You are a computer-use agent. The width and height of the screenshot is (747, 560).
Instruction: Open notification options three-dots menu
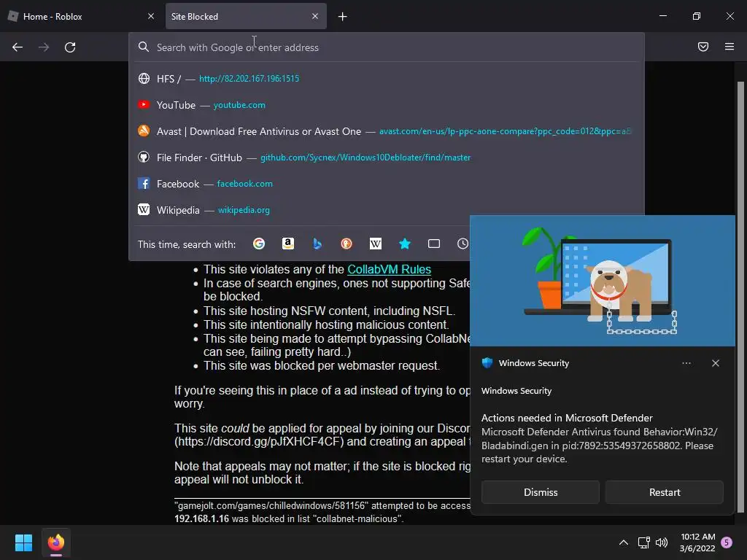(x=686, y=363)
